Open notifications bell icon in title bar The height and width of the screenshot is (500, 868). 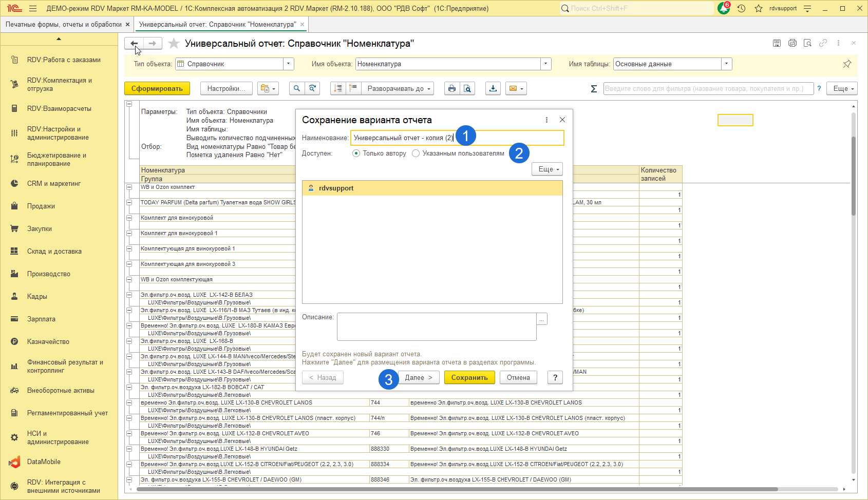(724, 9)
